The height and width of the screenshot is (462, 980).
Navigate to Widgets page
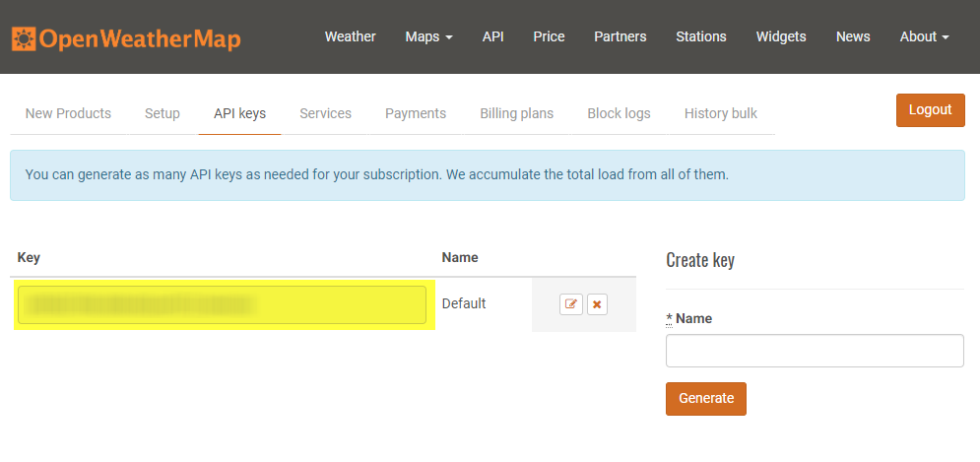(780, 36)
